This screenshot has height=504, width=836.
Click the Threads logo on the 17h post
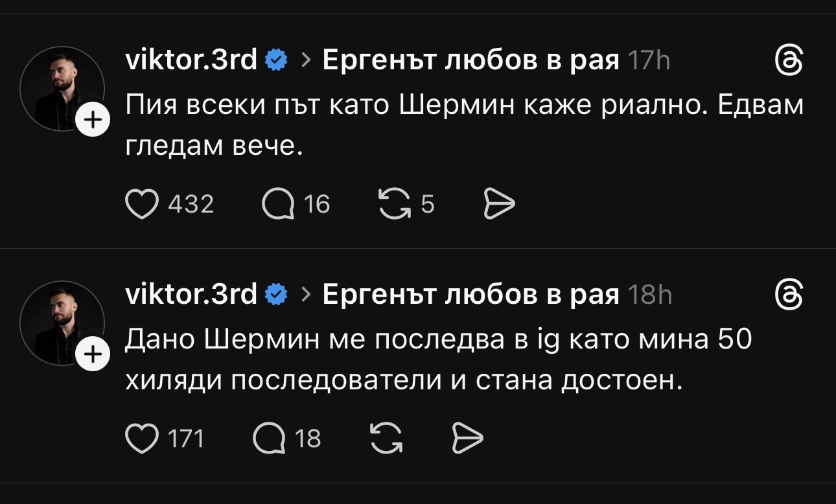tap(790, 62)
